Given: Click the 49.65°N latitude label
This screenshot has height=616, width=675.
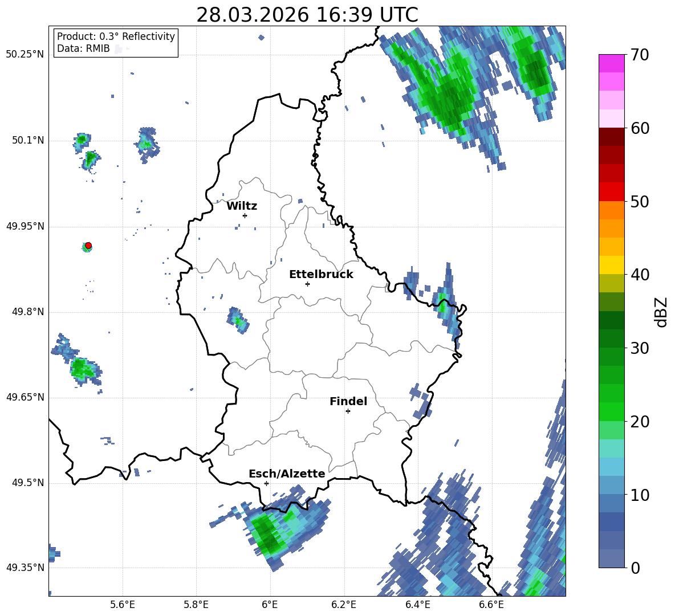Looking at the screenshot, I should (x=25, y=397).
